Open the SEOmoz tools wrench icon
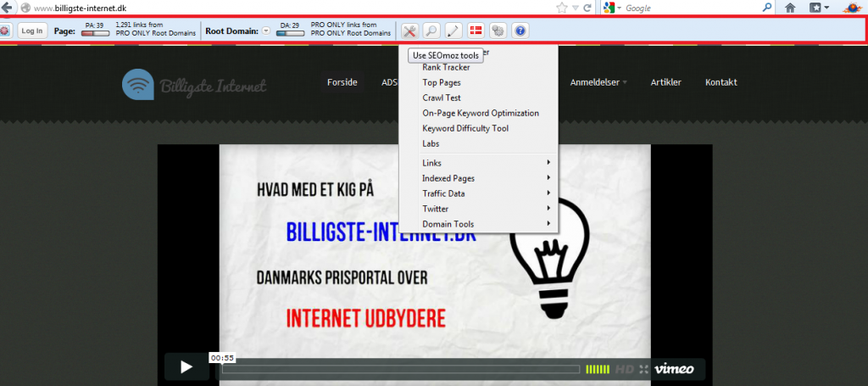 (x=409, y=31)
